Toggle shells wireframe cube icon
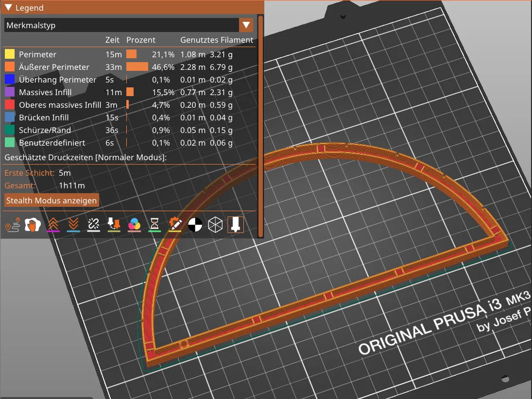This screenshot has height=399, width=532. (x=215, y=225)
